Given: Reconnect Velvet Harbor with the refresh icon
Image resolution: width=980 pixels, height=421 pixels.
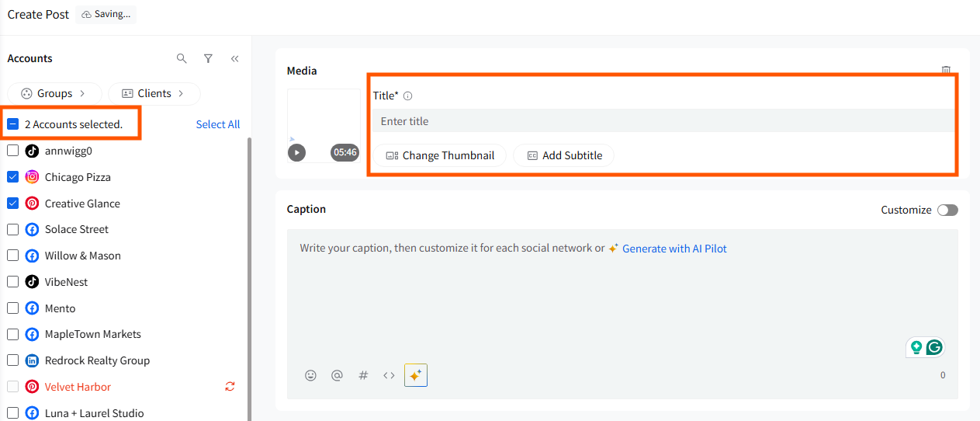Looking at the screenshot, I should pyautogui.click(x=230, y=386).
